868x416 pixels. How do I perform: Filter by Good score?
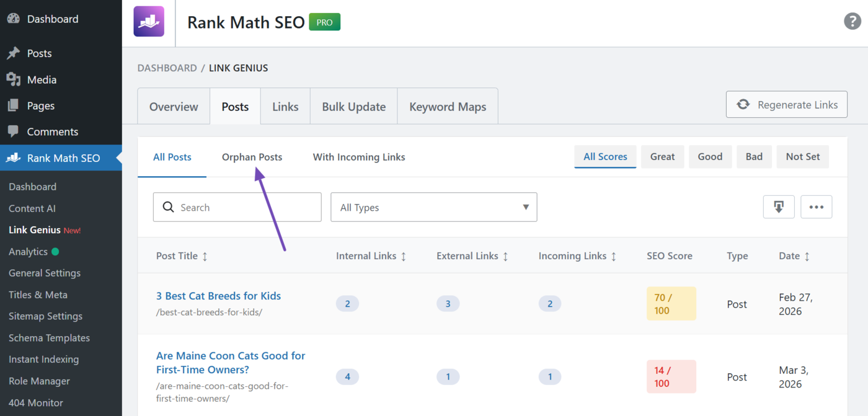[x=710, y=157]
